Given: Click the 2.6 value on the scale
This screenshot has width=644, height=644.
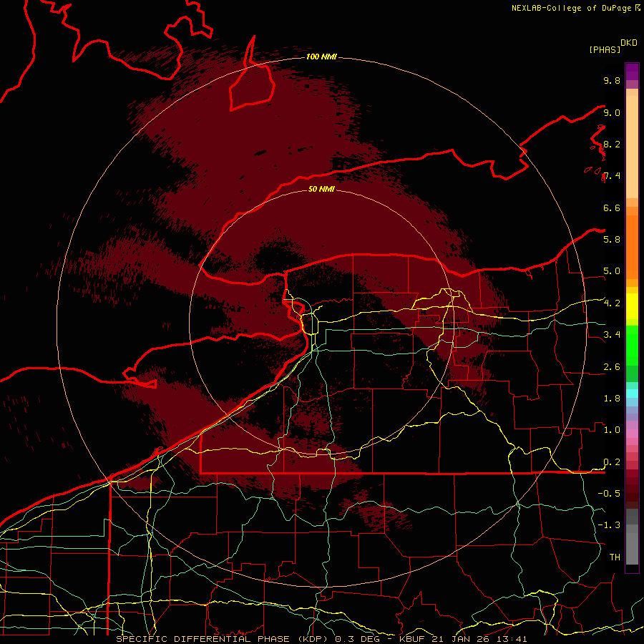Looking at the screenshot, I should (612, 367).
